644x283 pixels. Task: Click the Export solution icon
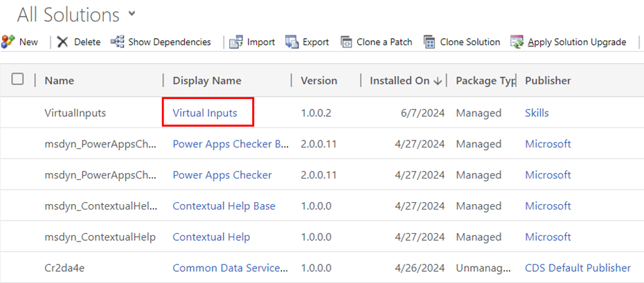click(x=292, y=42)
